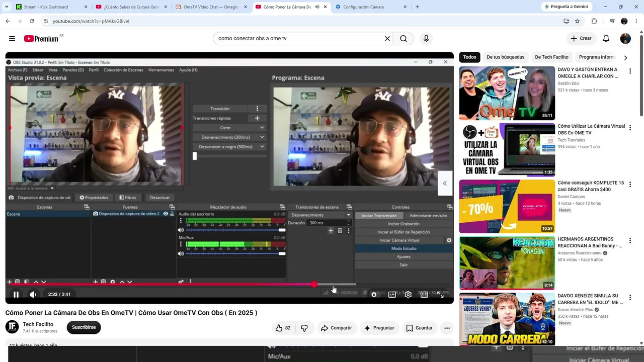Switch the player to theater mode
This screenshot has height=362, width=644.
[424, 295]
